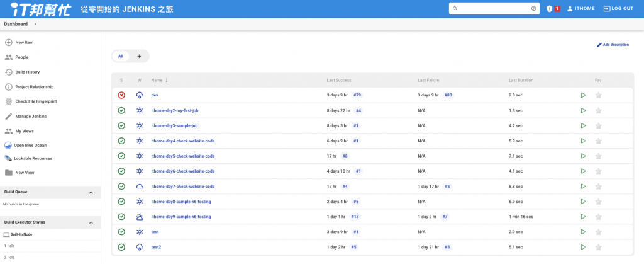Click the failed status icon for dev
Image resolution: width=644 pixels, height=264 pixels.
(121, 95)
